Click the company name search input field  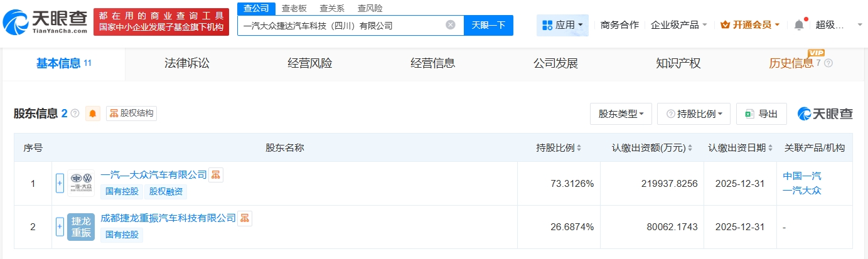pos(342,25)
